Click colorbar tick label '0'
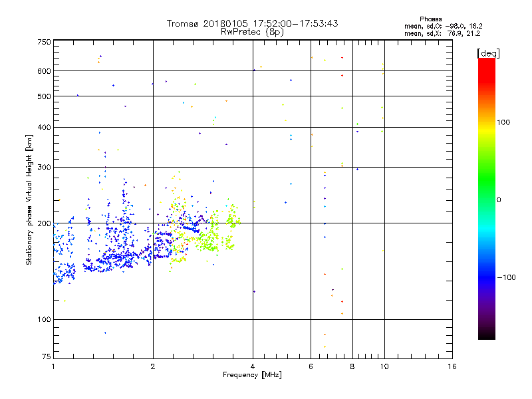 pos(499,200)
